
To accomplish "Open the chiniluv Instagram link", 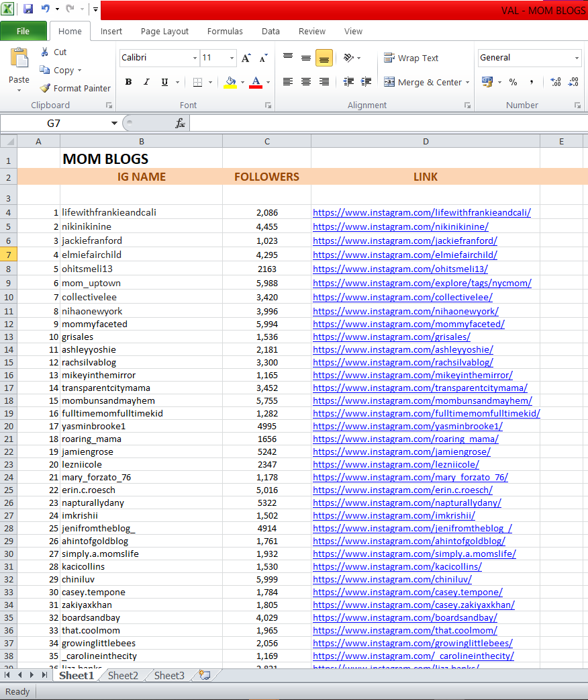I will (x=392, y=580).
